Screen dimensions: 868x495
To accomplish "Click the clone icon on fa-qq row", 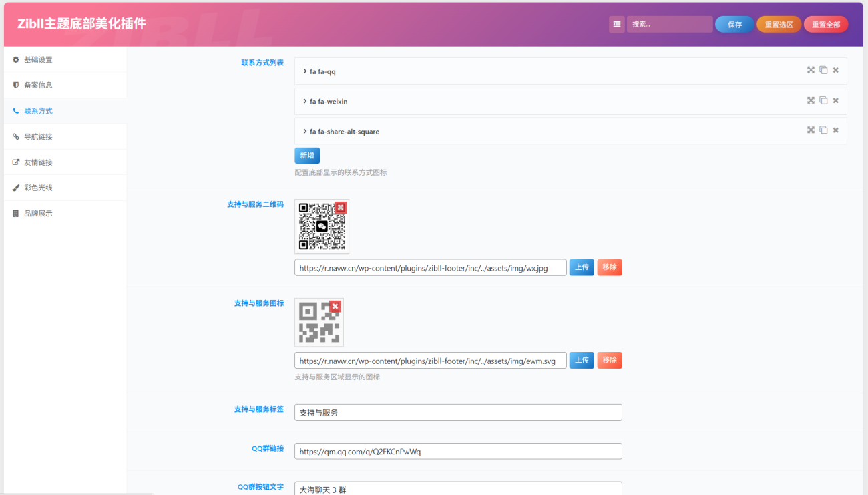I will pos(823,70).
